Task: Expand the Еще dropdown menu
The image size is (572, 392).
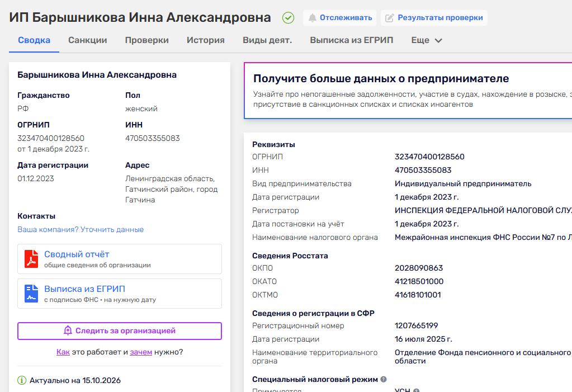Action: click(427, 40)
